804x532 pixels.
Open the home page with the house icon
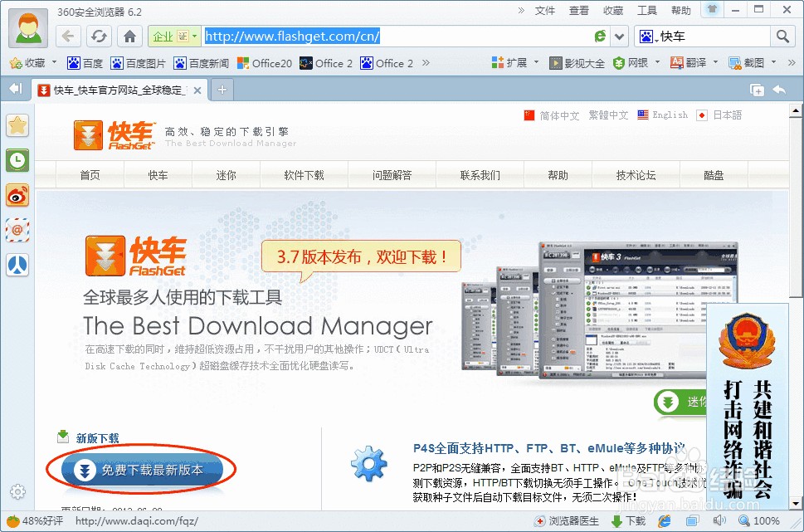(x=129, y=37)
